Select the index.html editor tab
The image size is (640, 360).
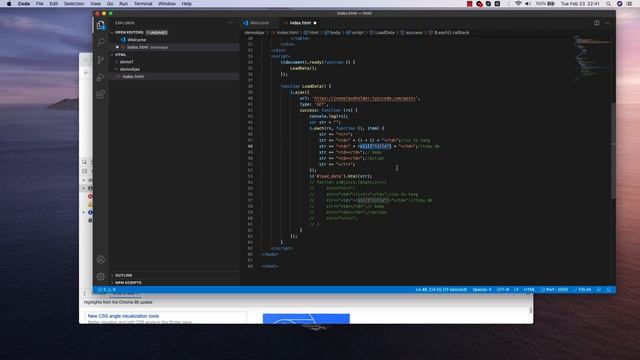coord(300,23)
